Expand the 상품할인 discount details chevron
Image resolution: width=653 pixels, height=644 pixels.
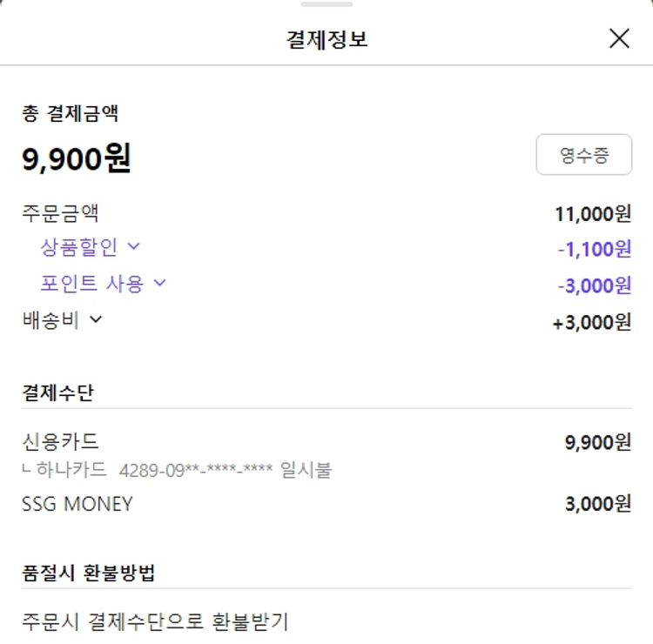(133, 246)
